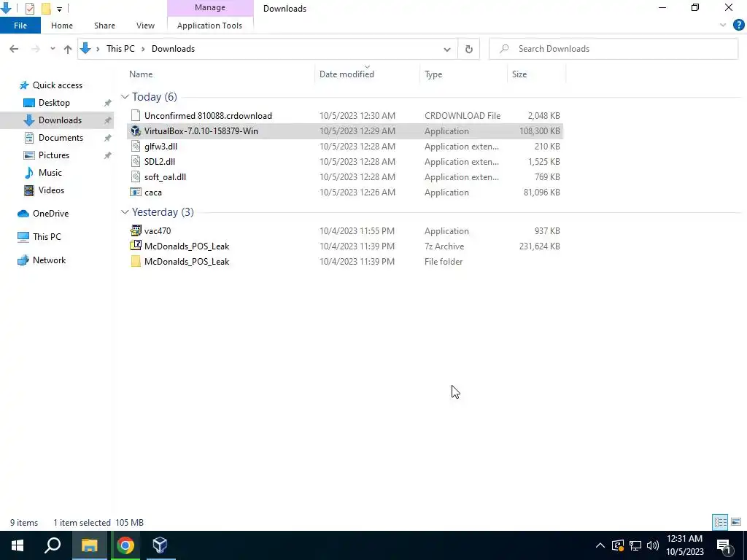747x560 pixels.
Task: Show hidden system tray icons
Action: coord(600,545)
